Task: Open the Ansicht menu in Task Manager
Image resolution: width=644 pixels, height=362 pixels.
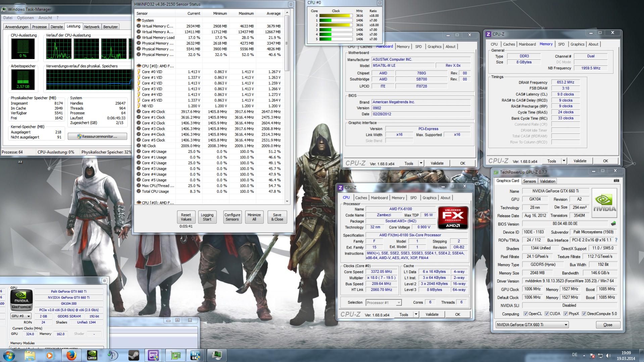Action: (x=45, y=18)
